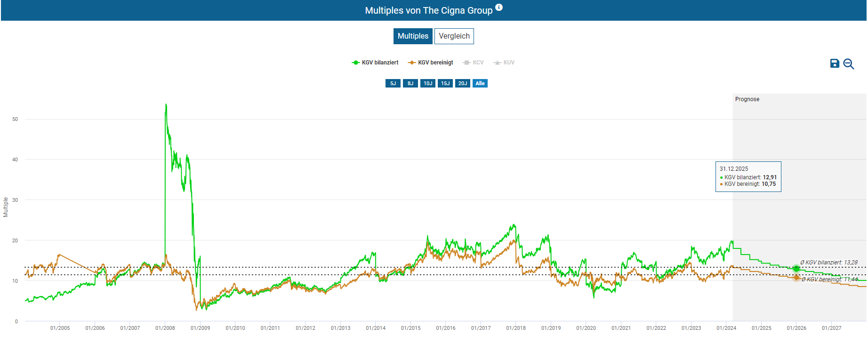Save the chart with the disk icon

835,64
